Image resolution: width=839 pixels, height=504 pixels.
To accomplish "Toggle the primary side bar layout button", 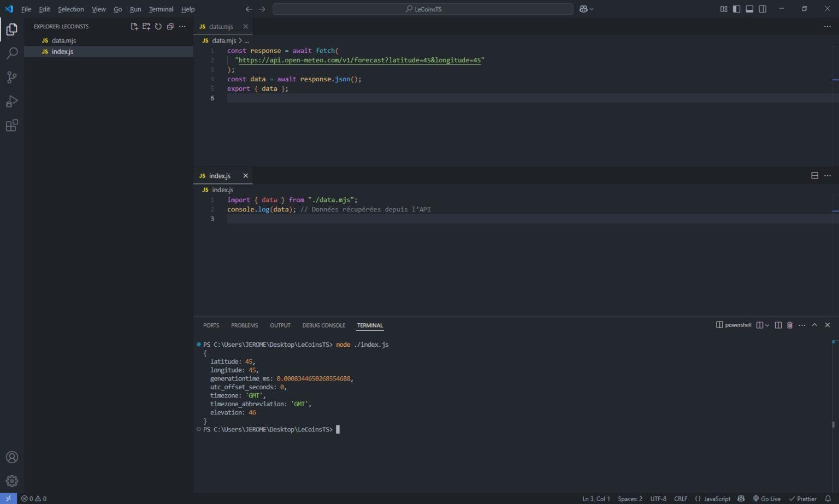I will pos(736,9).
